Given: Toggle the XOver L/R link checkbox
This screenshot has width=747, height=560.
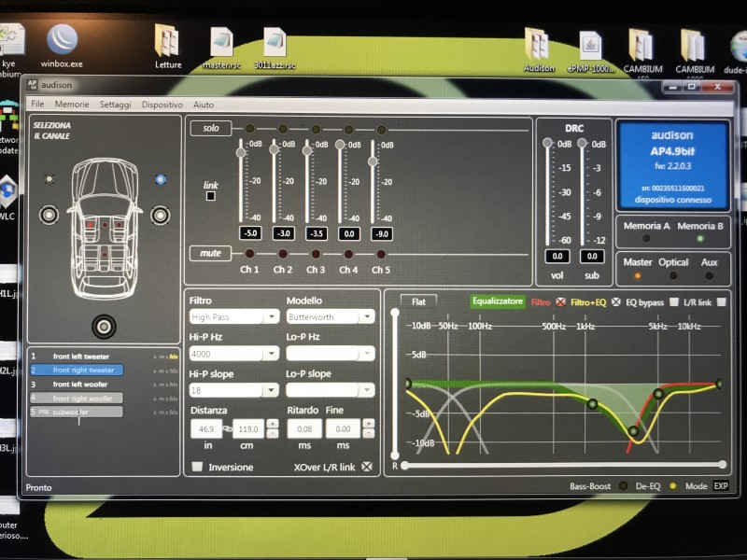Looking at the screenshot, I should pos(366,467).
